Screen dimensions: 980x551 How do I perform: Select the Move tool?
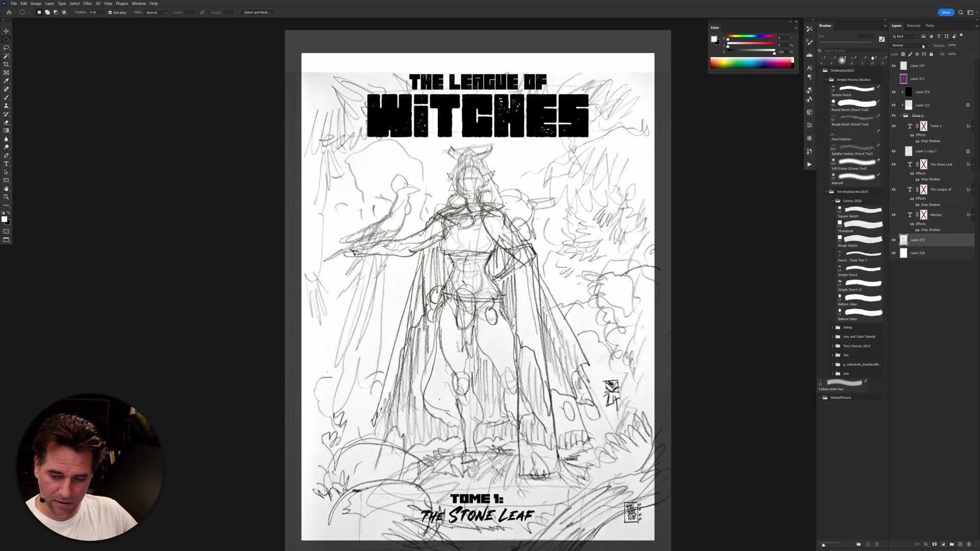point(6,31)
